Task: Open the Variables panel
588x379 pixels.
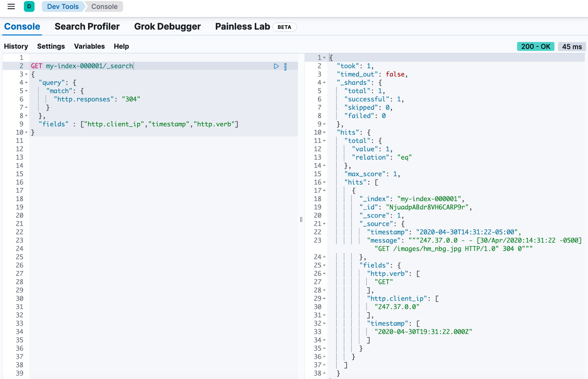Action: tap(89, 46)
